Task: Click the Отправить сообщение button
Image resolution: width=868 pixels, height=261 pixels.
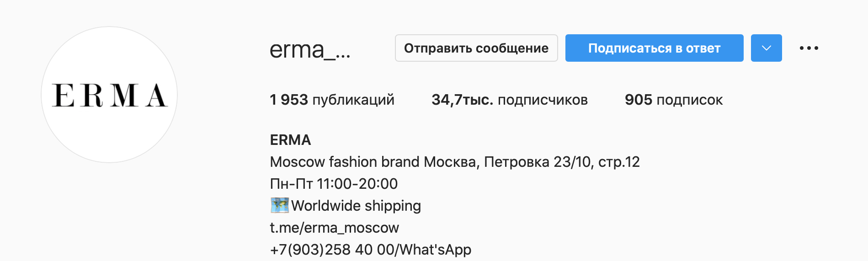Action: click(476, 48)
